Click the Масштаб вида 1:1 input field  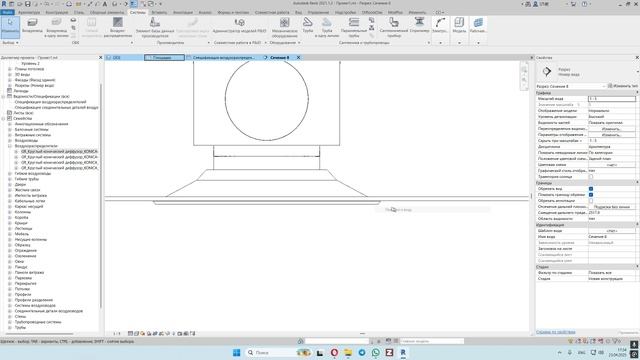click(x=611, y=99)
